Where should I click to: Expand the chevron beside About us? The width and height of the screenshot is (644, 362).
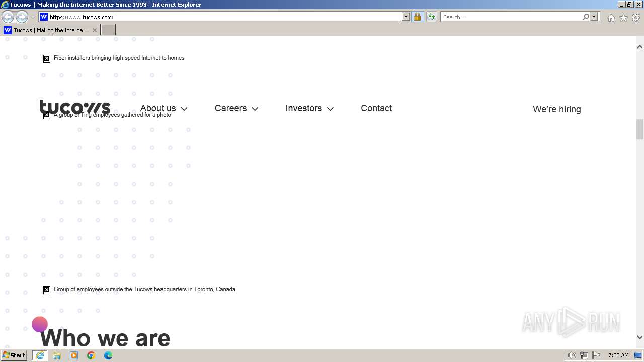pyautogui.click(x=184, y=109)
